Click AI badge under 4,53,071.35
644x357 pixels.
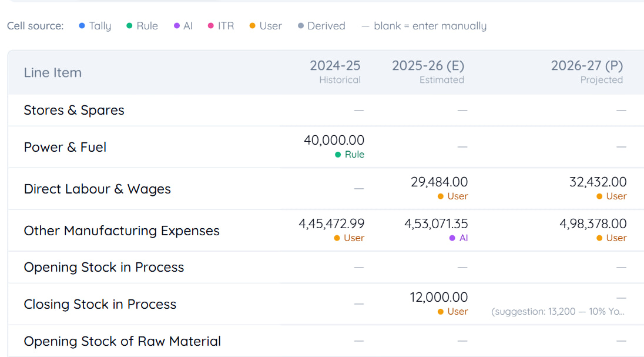pos(458,238)
